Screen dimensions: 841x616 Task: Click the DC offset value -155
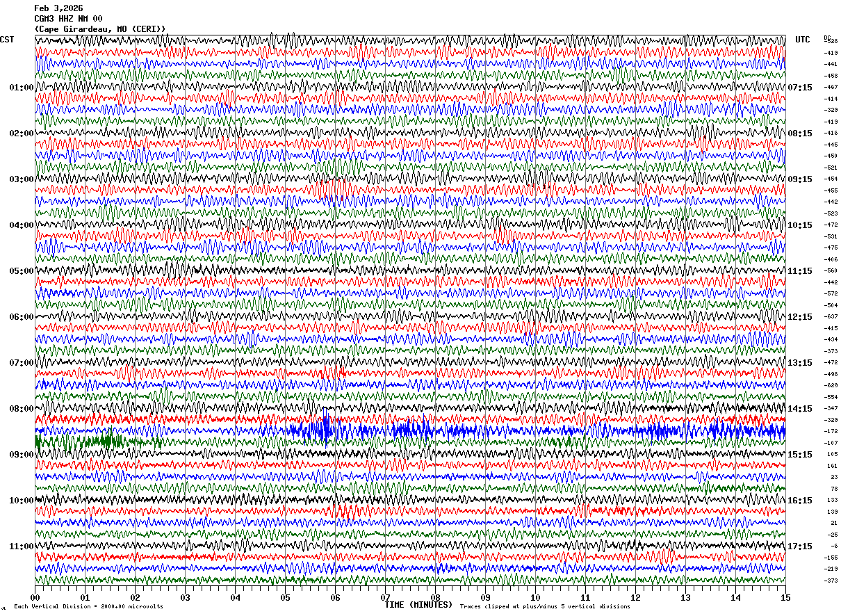tap(831, 558)
